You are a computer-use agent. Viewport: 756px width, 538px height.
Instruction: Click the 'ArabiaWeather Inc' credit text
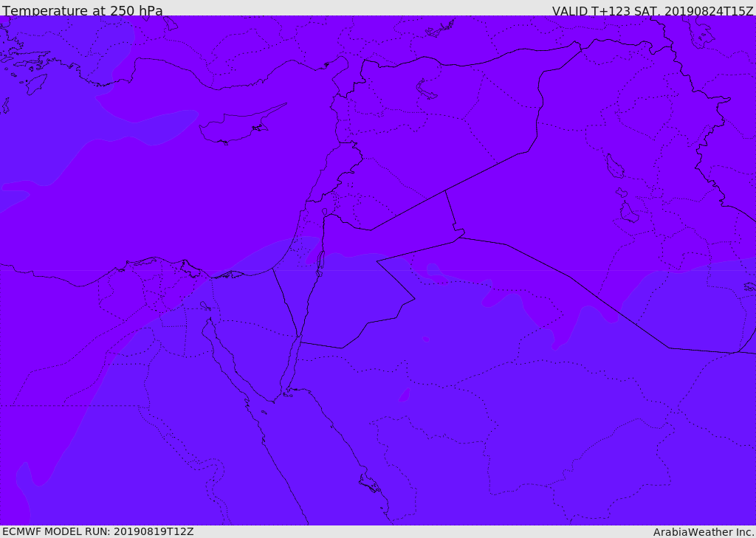[704, 532]
